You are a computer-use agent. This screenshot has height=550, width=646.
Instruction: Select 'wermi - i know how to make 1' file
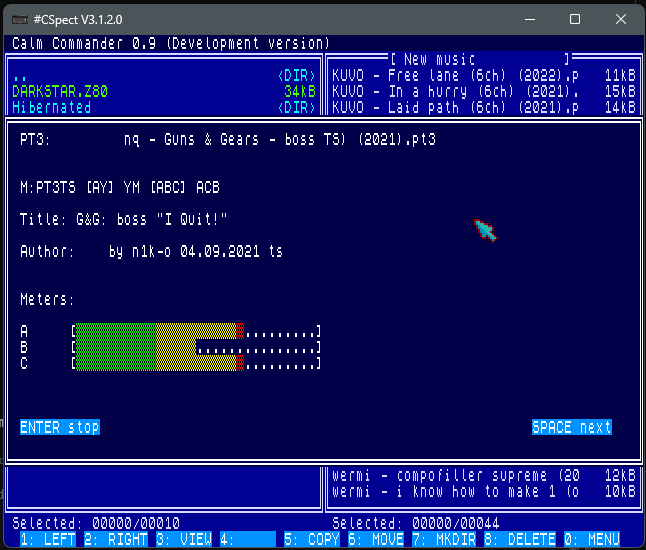(484, 491)
